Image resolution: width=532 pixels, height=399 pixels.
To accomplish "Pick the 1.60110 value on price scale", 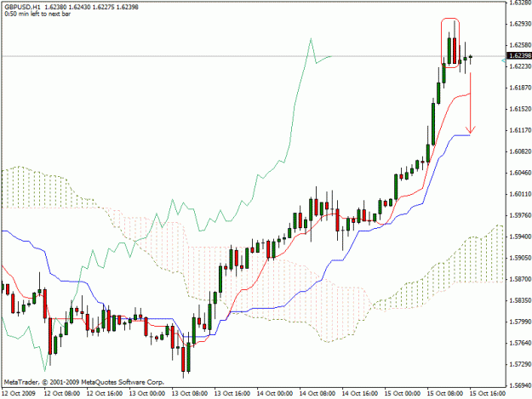I will click(520, 194).
